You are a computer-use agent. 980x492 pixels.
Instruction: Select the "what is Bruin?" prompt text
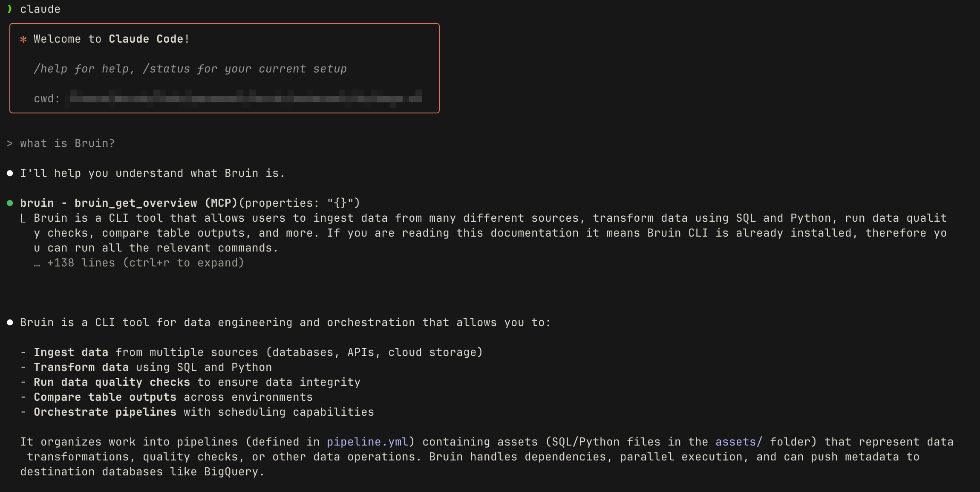[x=67, y=143]
